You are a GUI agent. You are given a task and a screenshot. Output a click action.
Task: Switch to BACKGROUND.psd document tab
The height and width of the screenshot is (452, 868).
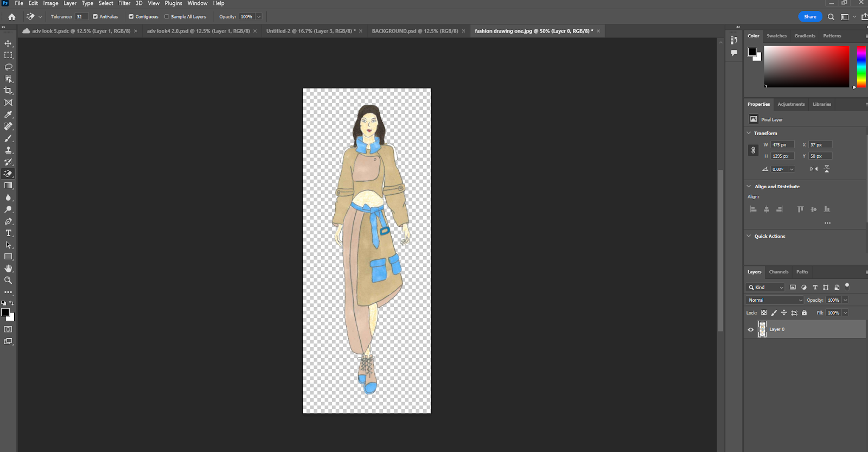click(415, 31)
